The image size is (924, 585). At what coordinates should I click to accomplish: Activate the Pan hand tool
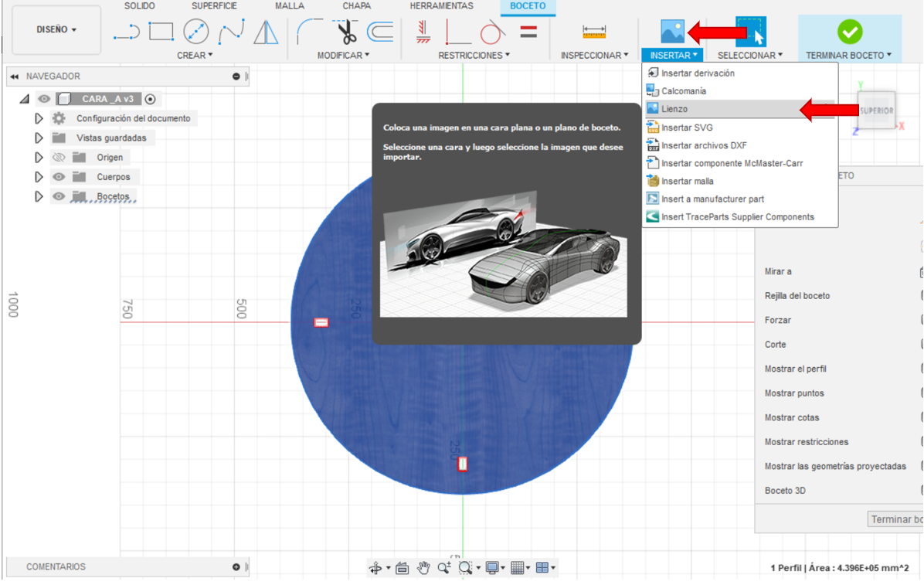pyautogui.click(x=423, y=568)
